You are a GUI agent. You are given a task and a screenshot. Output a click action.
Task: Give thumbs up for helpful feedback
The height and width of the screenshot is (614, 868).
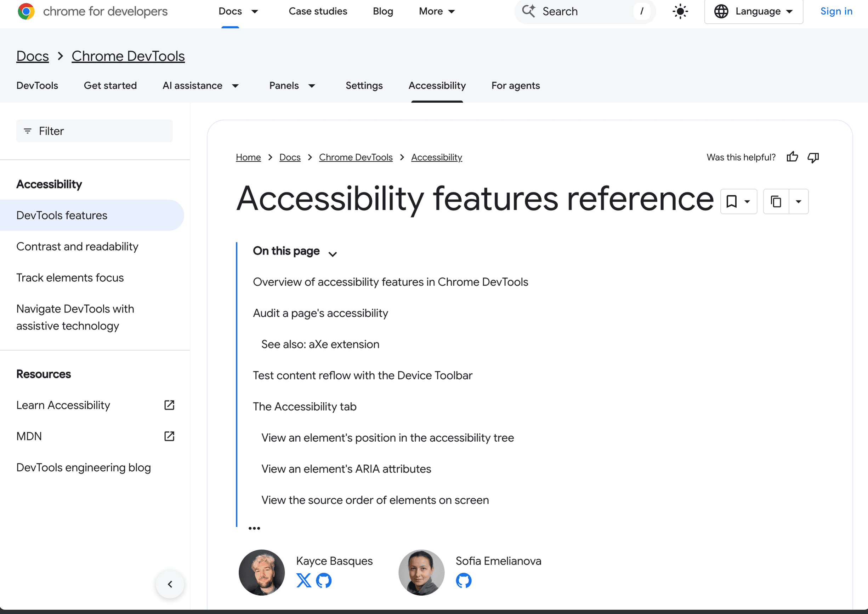coord(792,157)
